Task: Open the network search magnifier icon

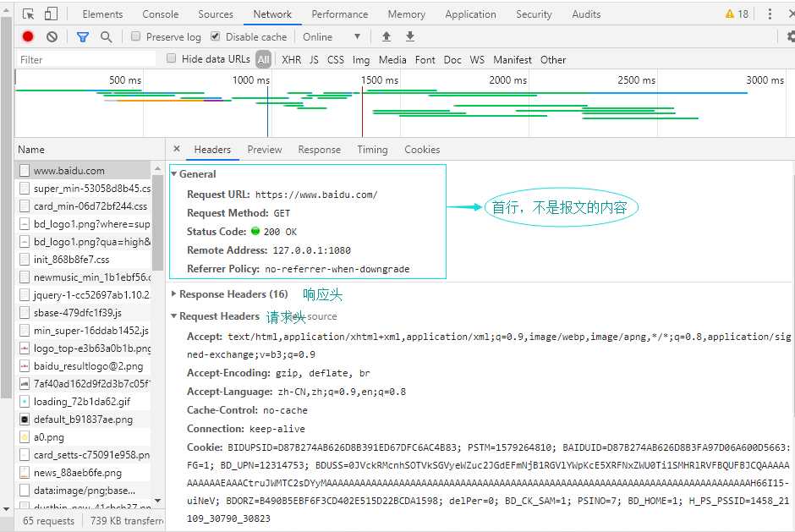Action: click(106, 36)
